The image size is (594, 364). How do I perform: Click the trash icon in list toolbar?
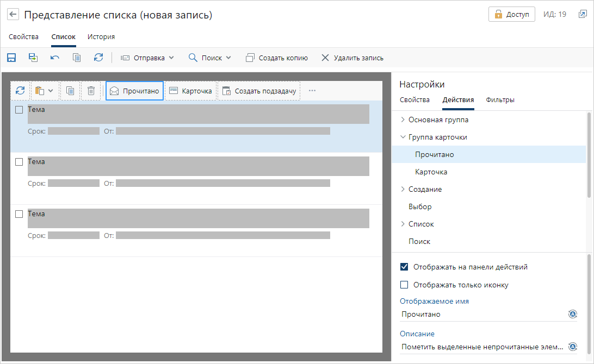coord(91,91)
